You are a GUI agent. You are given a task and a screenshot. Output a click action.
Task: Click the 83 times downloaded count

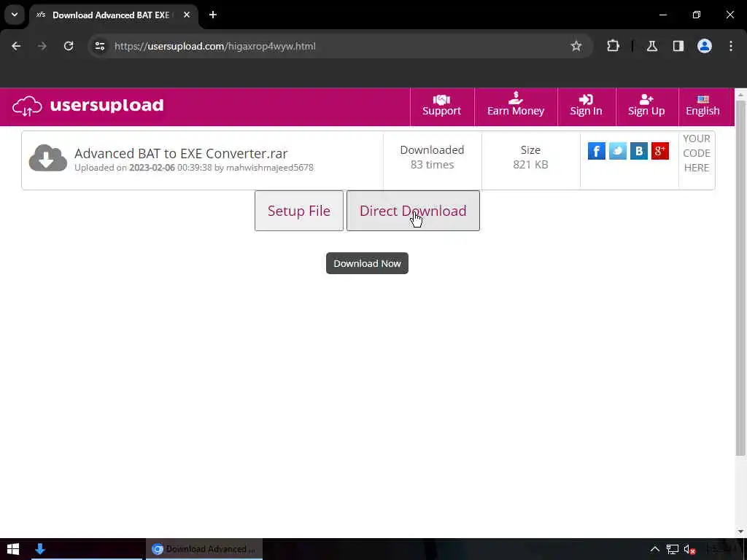[432, 165]
